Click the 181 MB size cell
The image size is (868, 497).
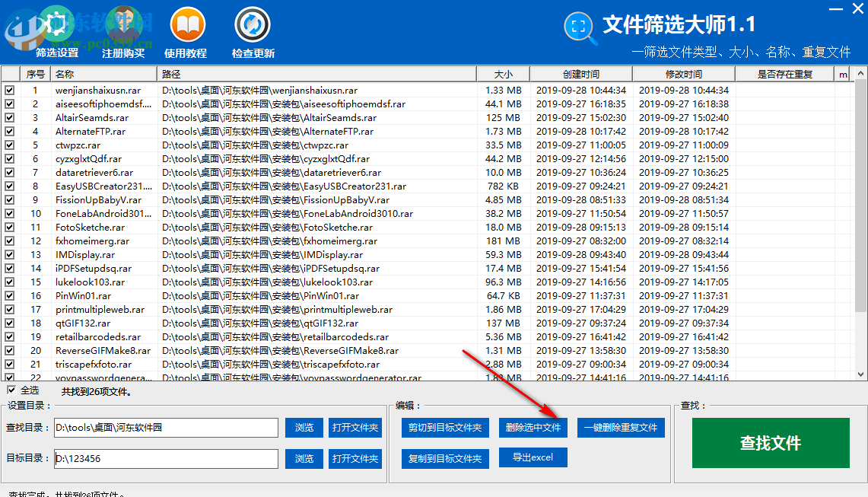pos(503,241)
